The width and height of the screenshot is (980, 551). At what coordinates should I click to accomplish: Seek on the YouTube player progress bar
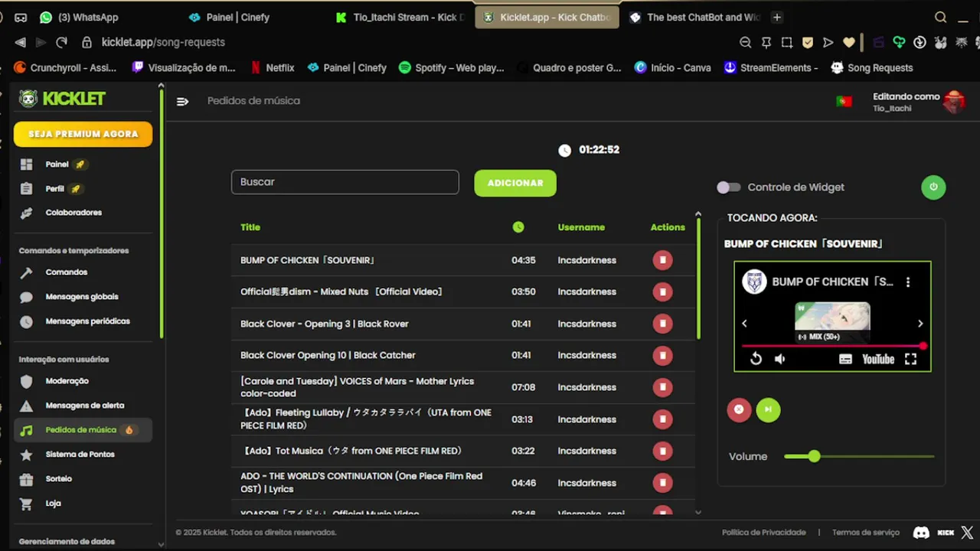pyautogui.click(x=833, y=347)
